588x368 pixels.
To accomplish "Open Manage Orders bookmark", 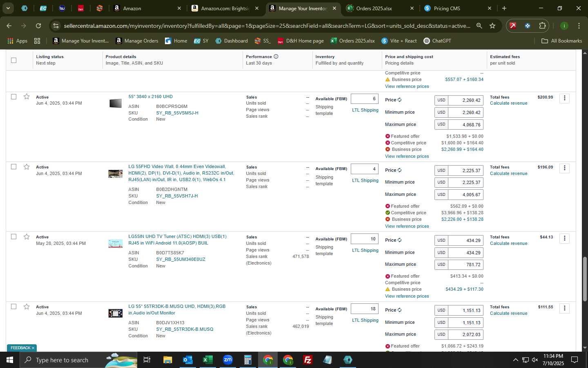I will click(137, 41).
